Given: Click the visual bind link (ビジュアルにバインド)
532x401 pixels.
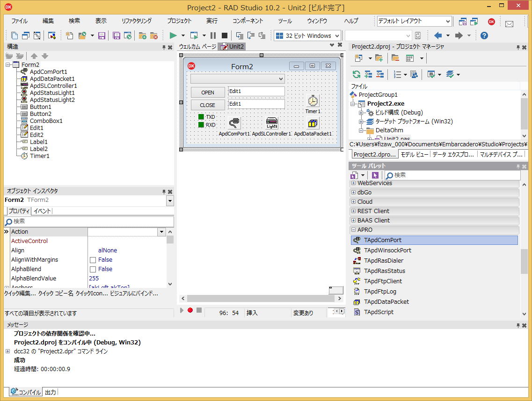Looking at the screenshot, I should (x=134, y=294).
